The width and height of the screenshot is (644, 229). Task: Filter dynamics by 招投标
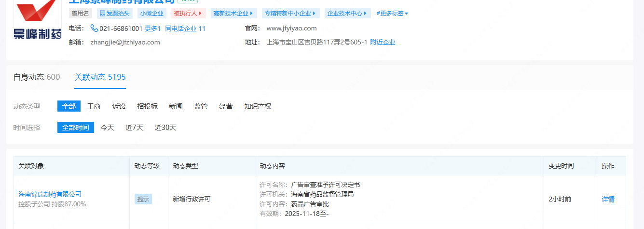(147, 106)
